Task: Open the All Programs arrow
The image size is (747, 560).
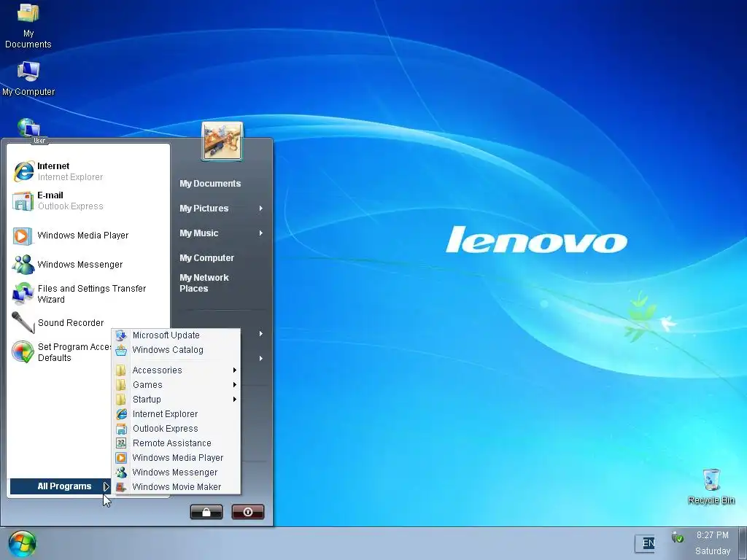Action: (x=106, y=486)
